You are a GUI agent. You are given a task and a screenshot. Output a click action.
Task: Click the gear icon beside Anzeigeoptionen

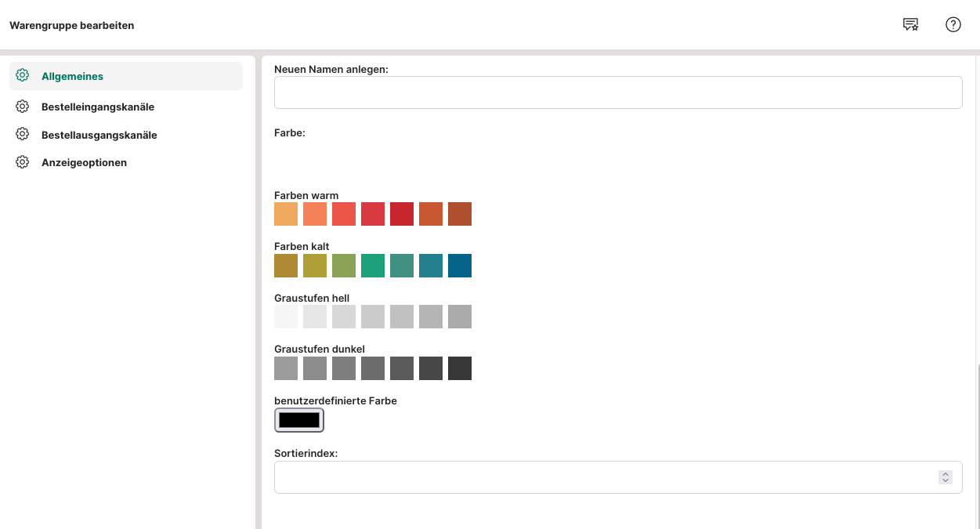point(23,162)
